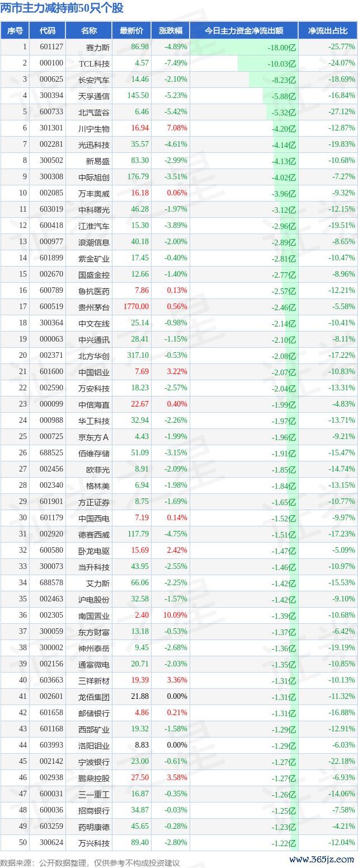The height and width of the screenshot is (868, 358).
Task: Click price 145.50 for 天孚通信
Action: pyautogui.click(x=138, y=96)
